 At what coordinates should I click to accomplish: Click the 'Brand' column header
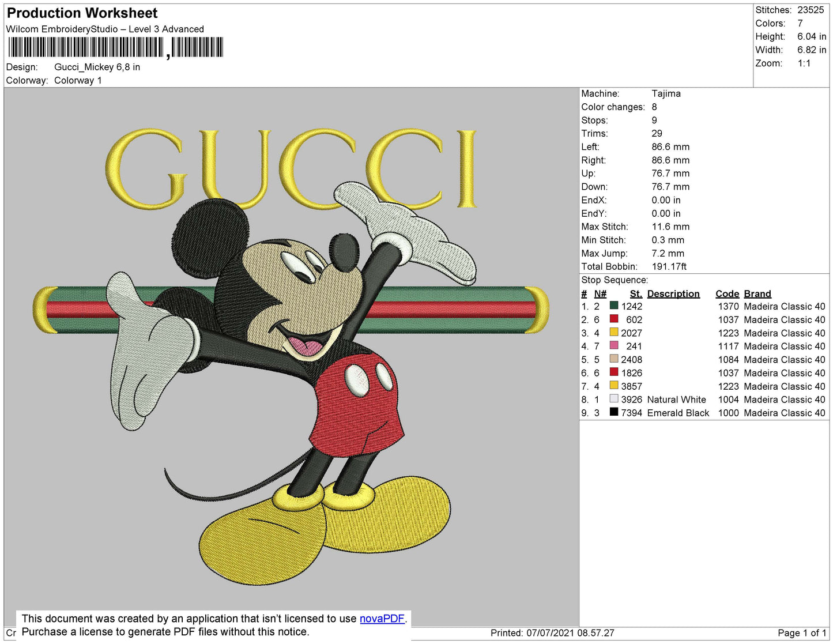pyautogui.click(x=757, y=293)
